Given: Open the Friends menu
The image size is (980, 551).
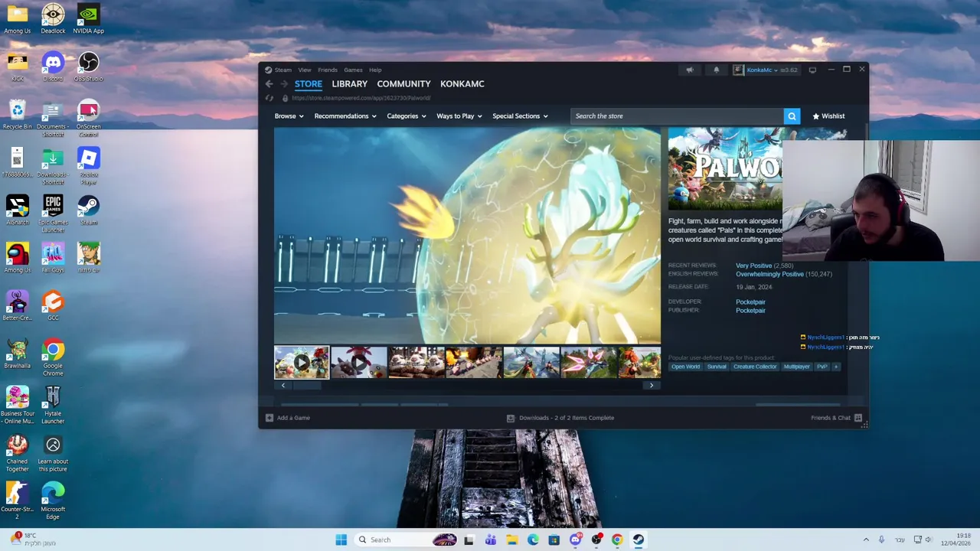Looking at the screenshot, I should [328, 70].
